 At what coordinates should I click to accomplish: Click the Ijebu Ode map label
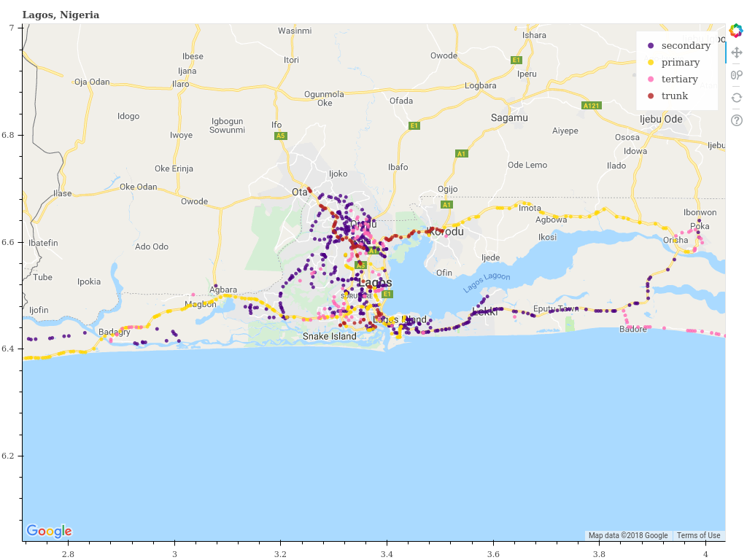[x=661, y=119]
